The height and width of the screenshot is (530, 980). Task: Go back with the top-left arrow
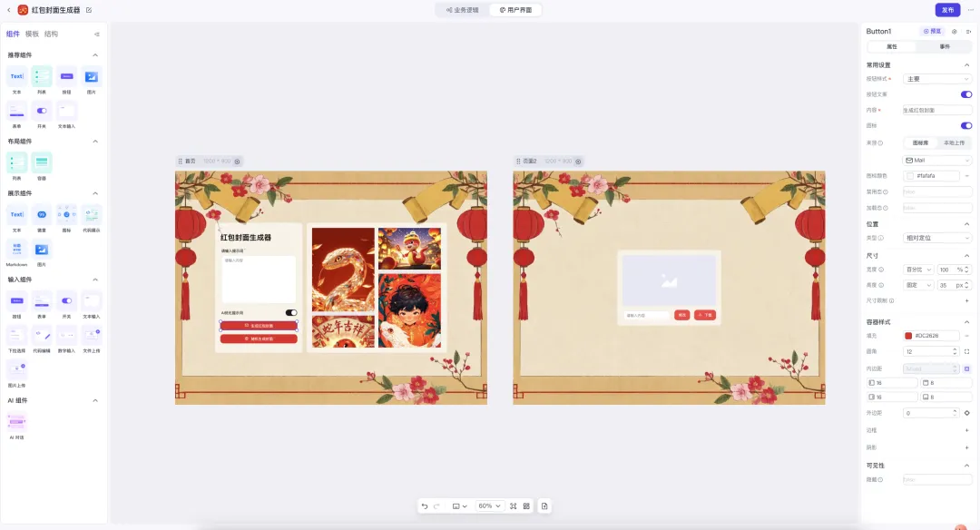[9, 10]
